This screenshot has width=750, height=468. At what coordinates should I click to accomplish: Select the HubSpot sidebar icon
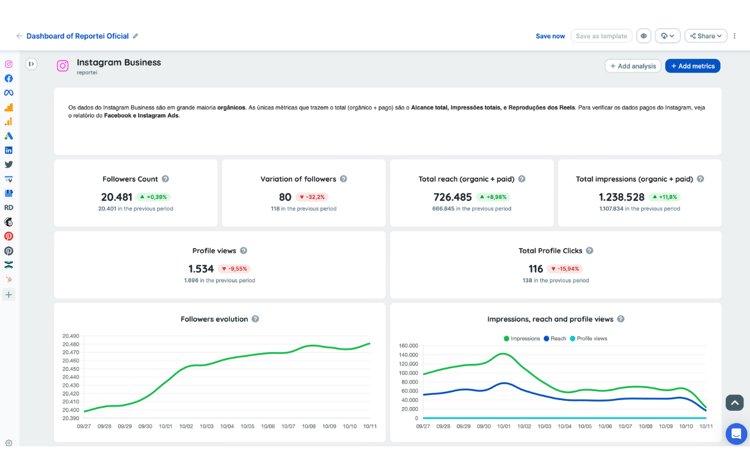9,279
